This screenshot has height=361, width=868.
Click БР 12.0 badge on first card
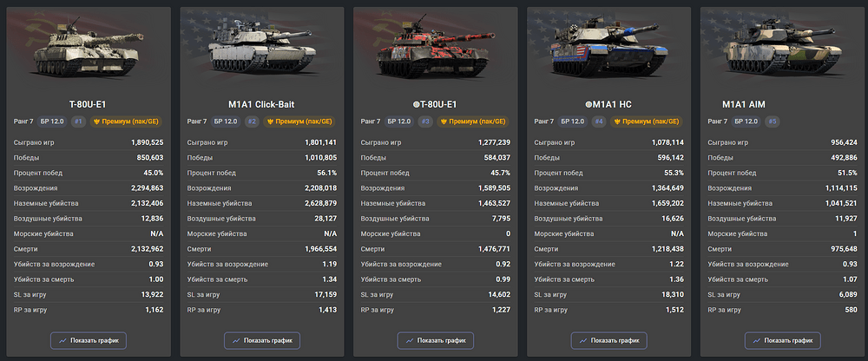55,121
